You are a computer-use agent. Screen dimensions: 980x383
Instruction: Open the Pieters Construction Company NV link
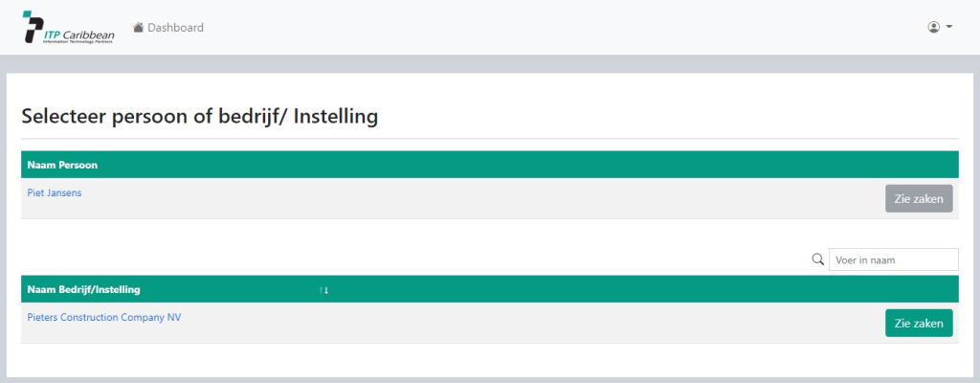[104, 317]
